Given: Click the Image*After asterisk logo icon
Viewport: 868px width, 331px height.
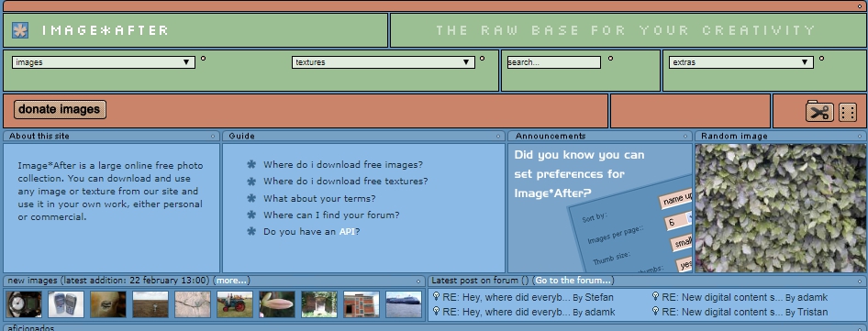Looking at the screenshot, I should pos(20,30).
